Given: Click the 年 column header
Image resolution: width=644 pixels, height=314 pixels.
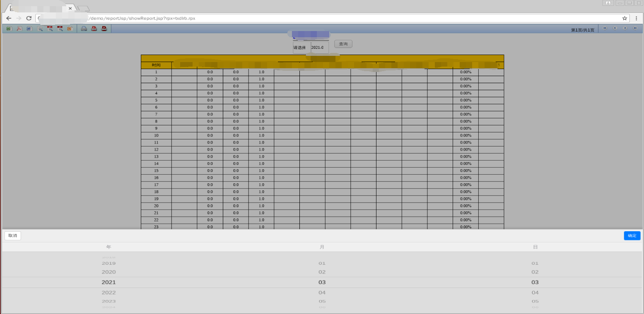Looking at the screenshot, I should [109, 247].
